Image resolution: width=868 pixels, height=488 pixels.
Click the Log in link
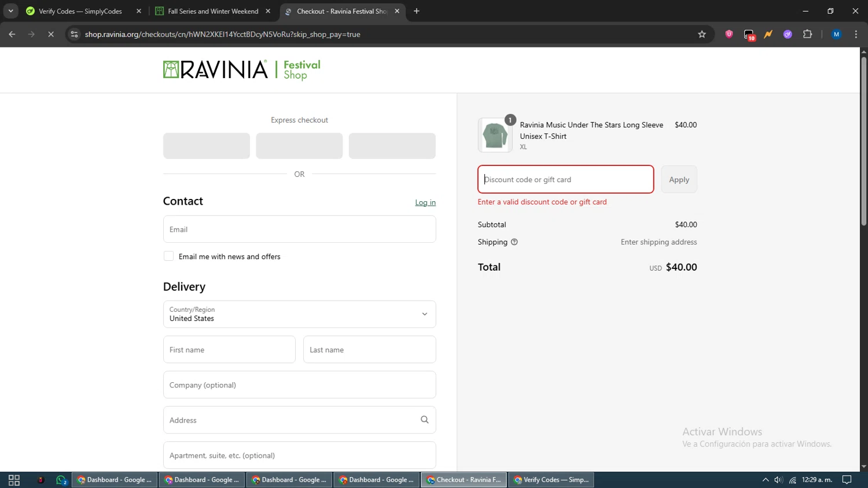coord(425,202)
